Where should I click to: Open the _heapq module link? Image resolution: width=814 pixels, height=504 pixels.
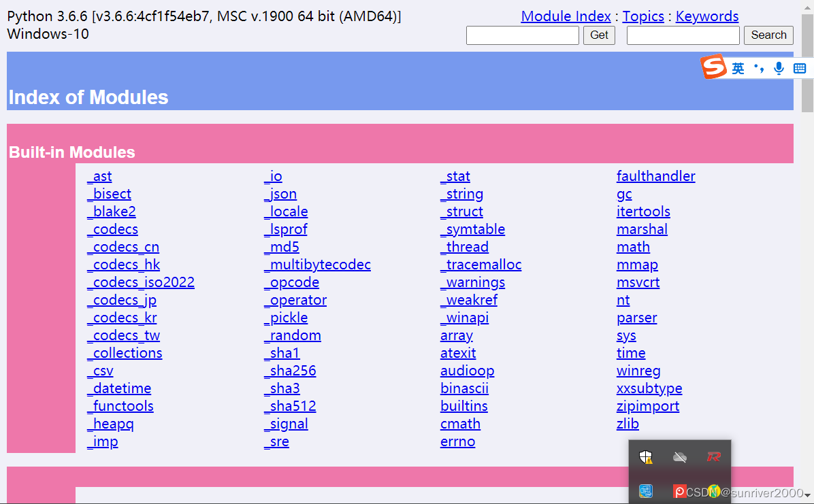(110, 424)
